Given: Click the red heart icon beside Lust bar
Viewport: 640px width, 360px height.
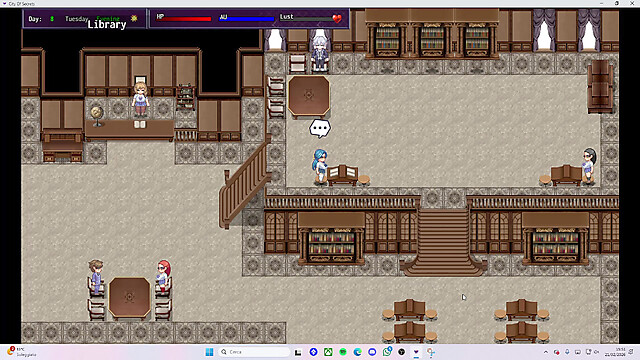Looking at the screenshot, I should 337,18.
